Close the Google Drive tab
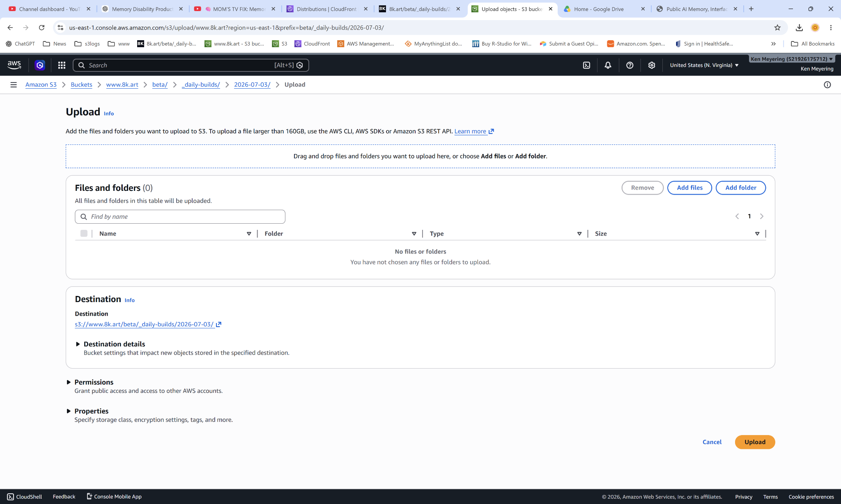 643,9
